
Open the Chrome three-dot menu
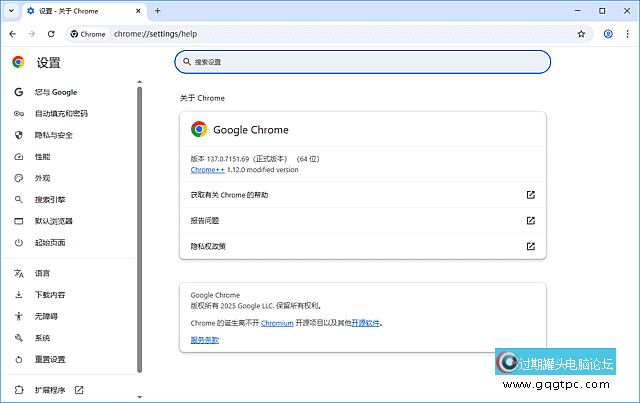[x=627, y=34]
